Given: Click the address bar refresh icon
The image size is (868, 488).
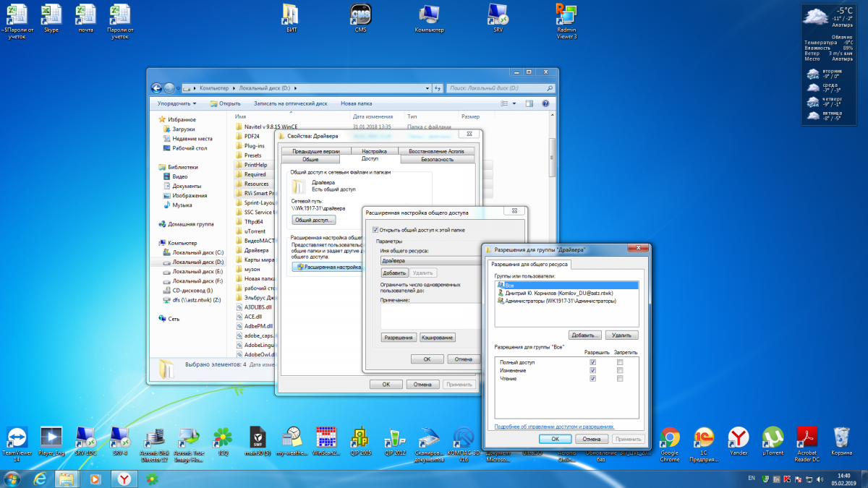Looking at the screenshot, I should [437, 88].
